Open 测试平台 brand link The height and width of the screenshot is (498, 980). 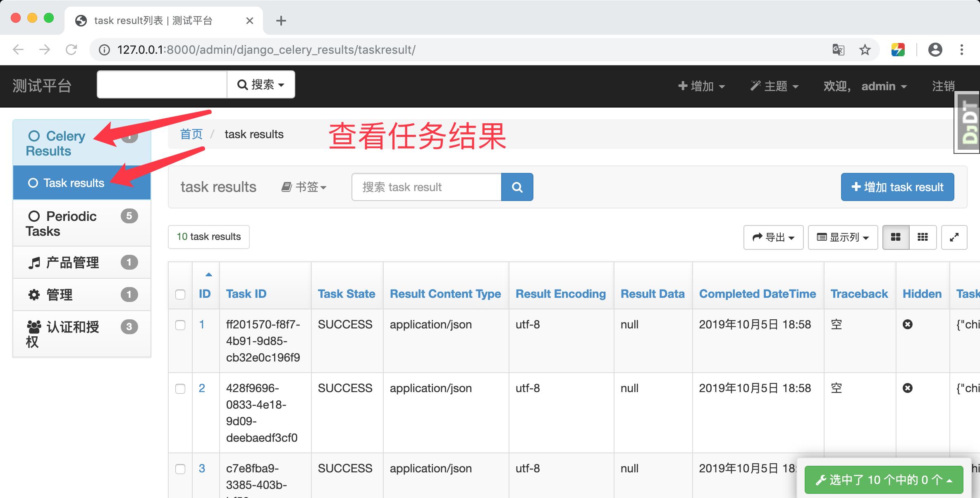tap(42, 86)
